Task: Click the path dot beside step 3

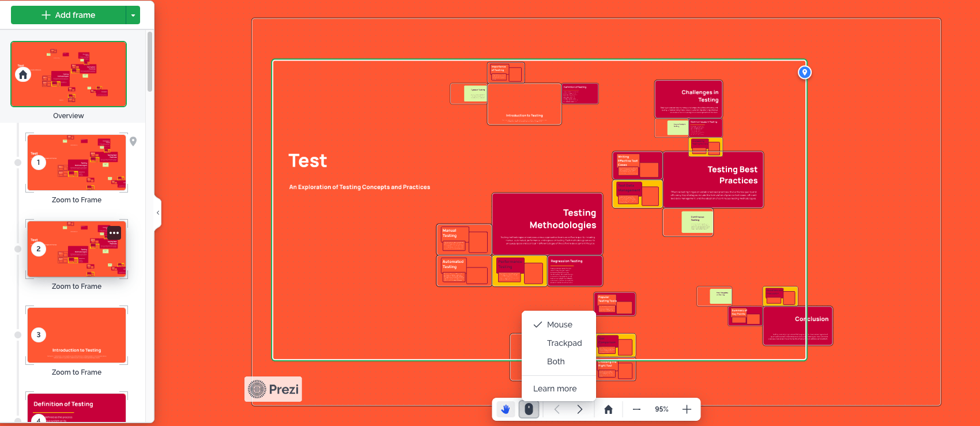Action: click(x=18, y=335)
